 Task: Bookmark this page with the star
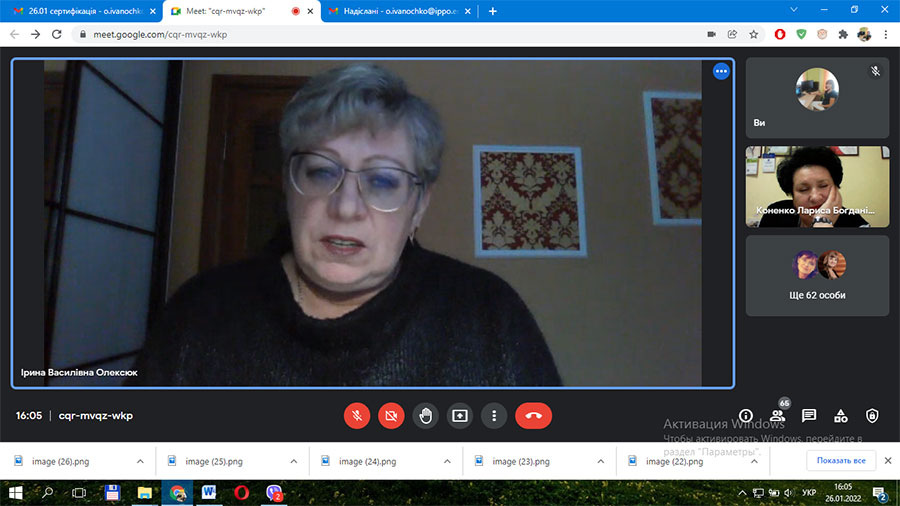pos(754,34)
